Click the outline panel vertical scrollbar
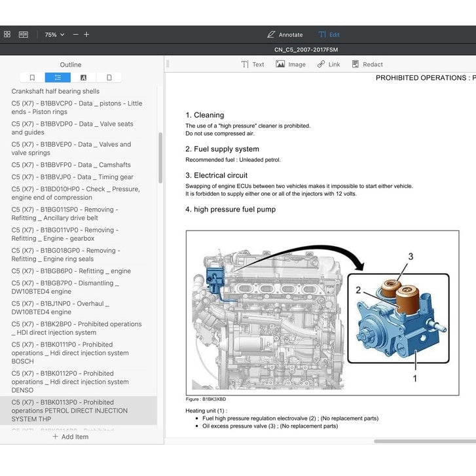 (160, 158)
